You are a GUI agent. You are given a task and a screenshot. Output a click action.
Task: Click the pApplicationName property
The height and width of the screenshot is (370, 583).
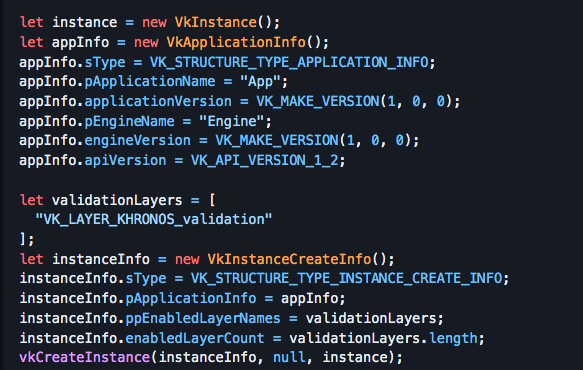pos(150,82)
